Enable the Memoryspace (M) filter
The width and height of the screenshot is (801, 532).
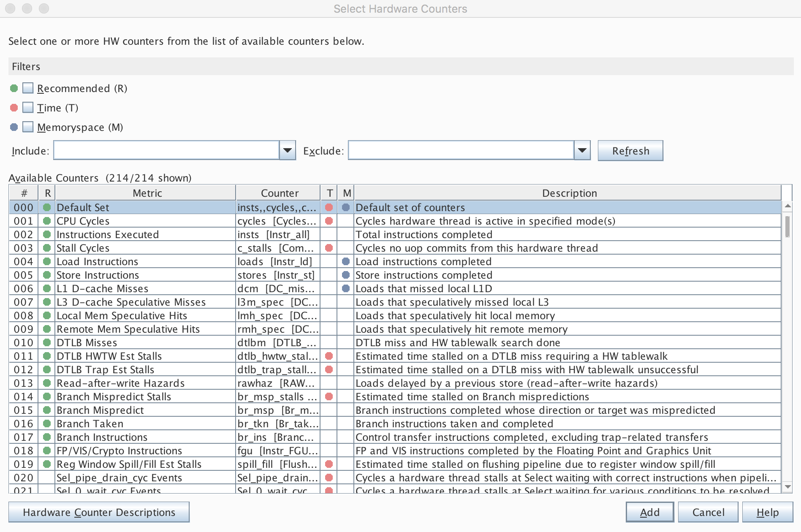28,127
